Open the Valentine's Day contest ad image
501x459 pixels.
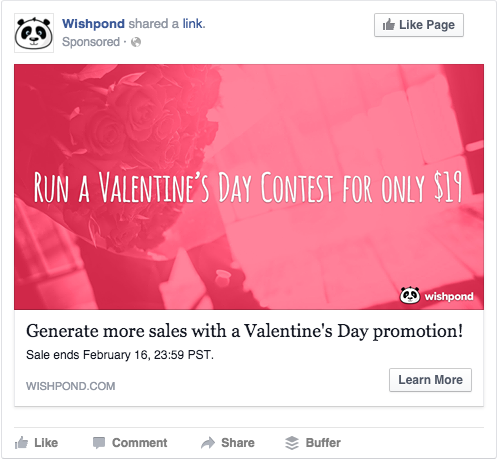point(249,187)
